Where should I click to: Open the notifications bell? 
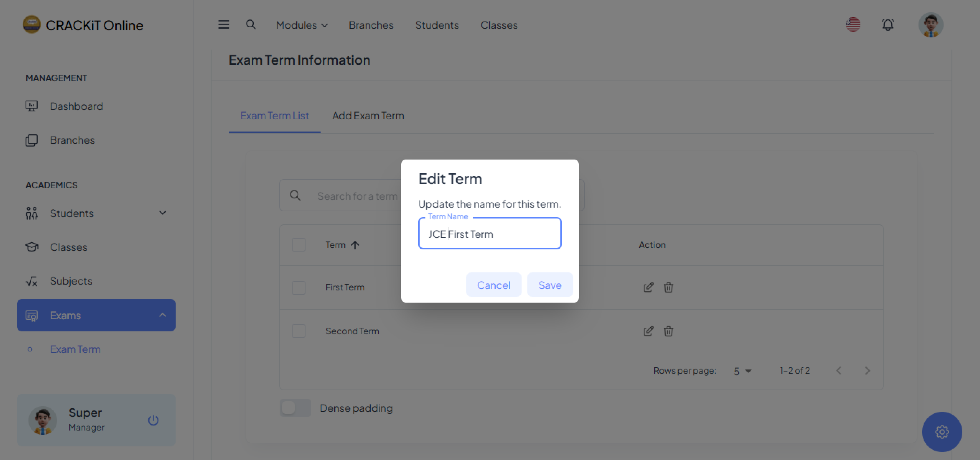888,25
